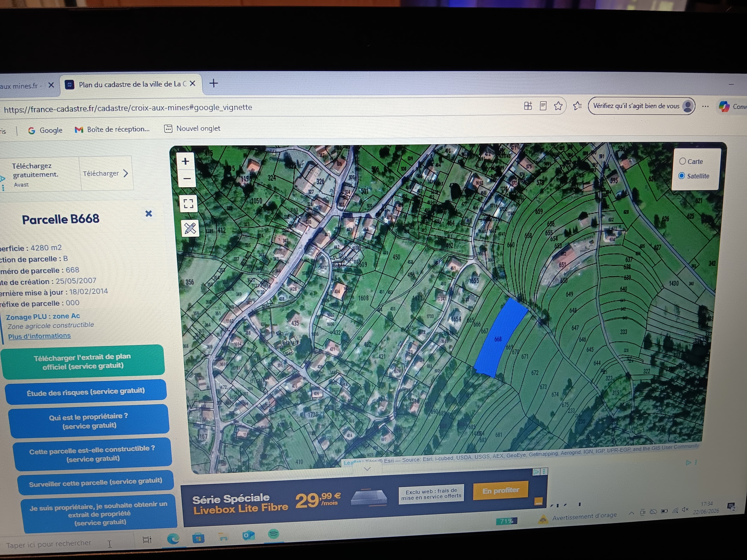The height and width of the screenshot is (560, 747).
Task: Close the Parcelle B668 info panel
Action: 149,214
